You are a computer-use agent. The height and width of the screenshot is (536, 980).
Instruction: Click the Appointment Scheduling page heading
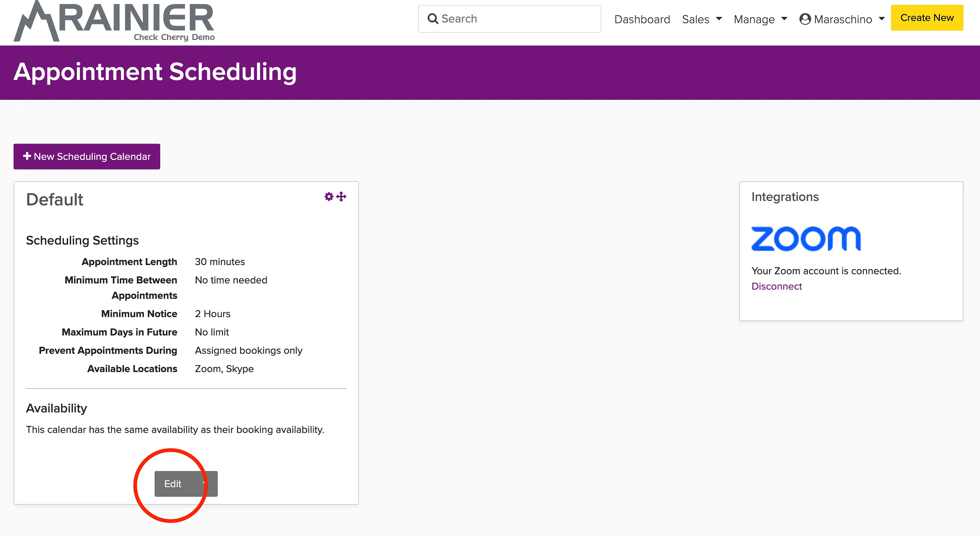[155, 72]
